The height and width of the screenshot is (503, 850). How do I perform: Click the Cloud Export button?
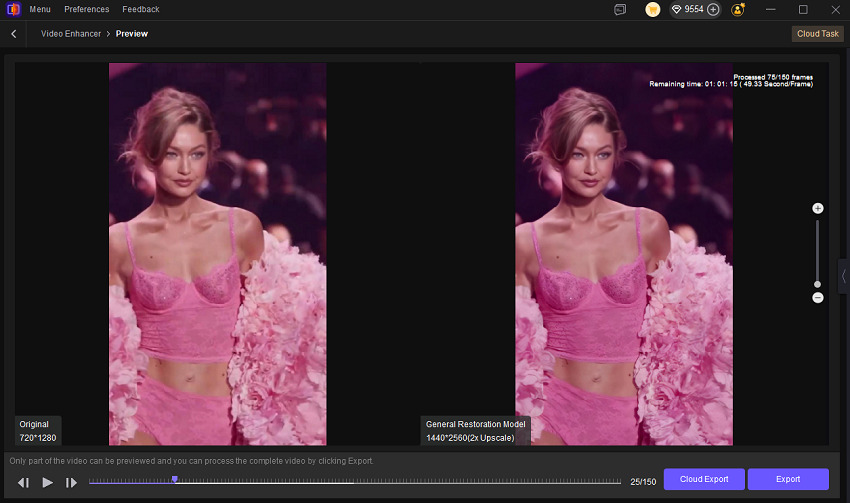tap(704, 479)
